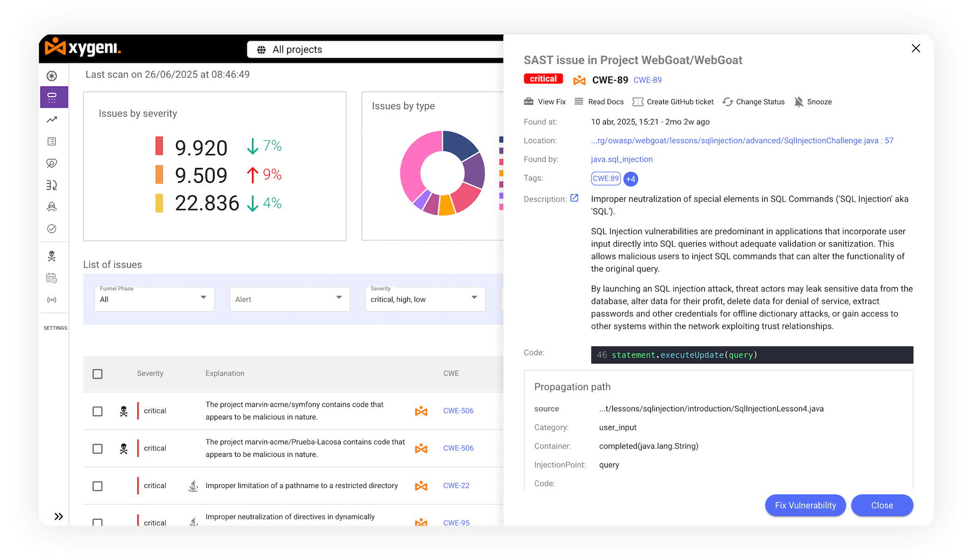Viewport: 973px width, 560px height.
Task: Click the Snooze bell action
Action: pyautogui.click(x=813, y=102)
